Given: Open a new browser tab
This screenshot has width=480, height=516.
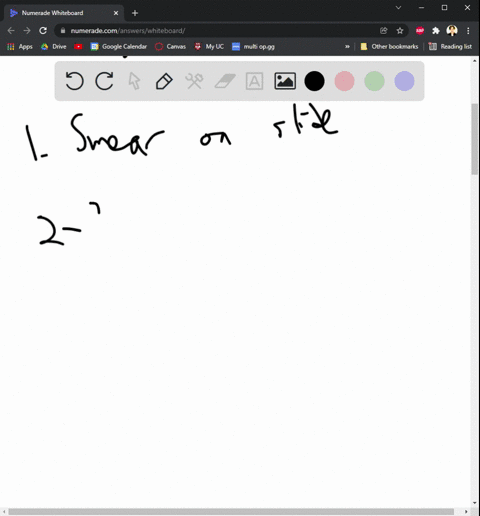Looking at the screenshot, I should 135,13.
